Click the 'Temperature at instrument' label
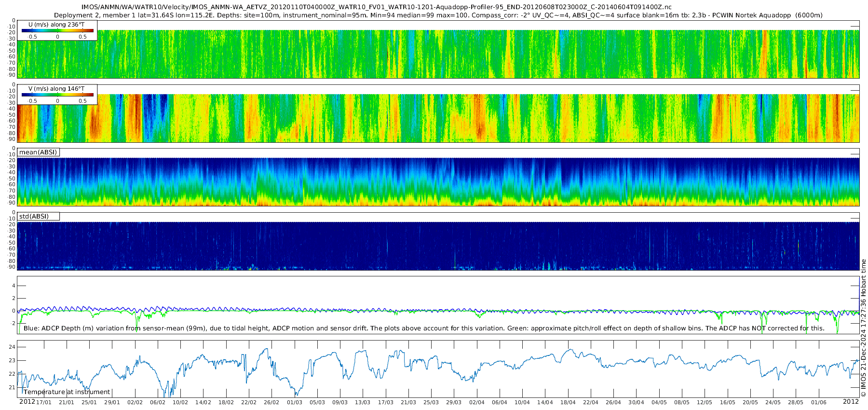Screen dimensions: 868x410 pos(67,392)
